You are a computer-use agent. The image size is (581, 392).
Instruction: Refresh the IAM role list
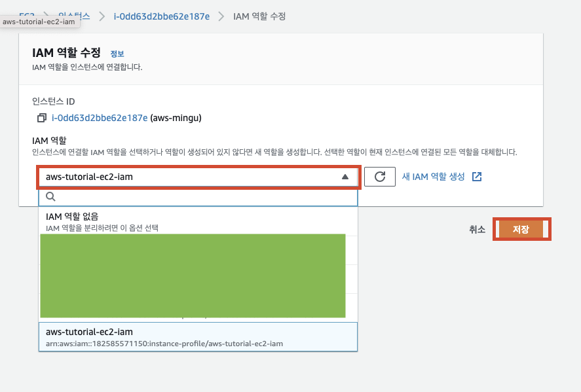click(380, 177)
